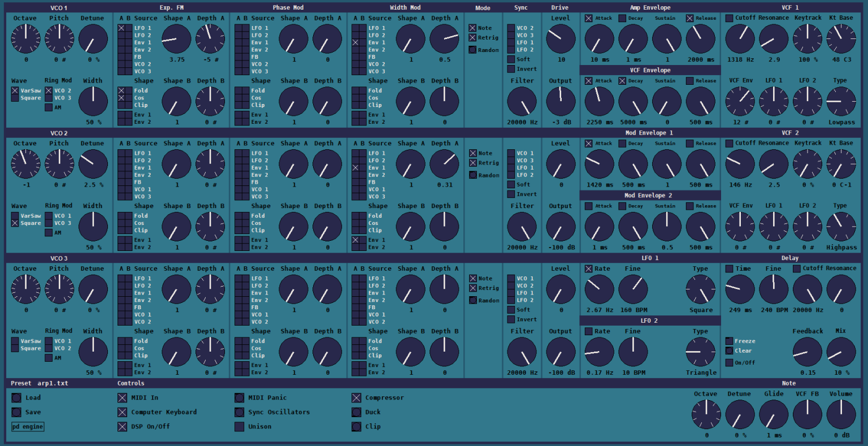The width and height of the screenshot is (868, 446).
Task: Click the VCF 2 Type knob set to Highpass
Action: coord(841,227)
